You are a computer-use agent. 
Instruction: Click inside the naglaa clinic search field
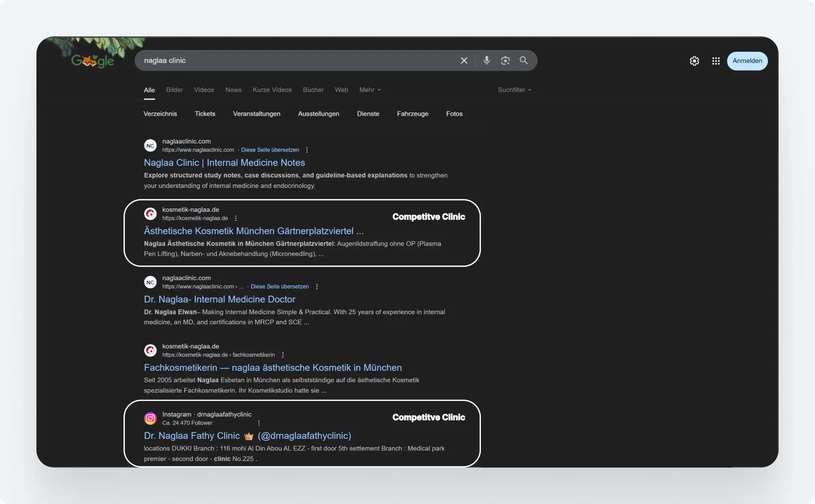(x=291, y=60)
